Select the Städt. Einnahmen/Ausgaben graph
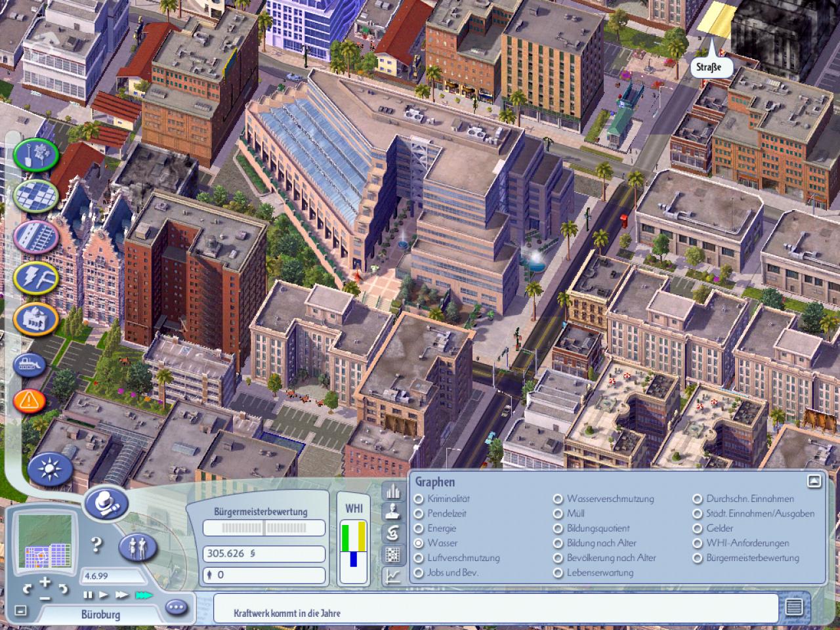Image resolution: width=840 pixels, height=630 pixels. click(753, 514)
